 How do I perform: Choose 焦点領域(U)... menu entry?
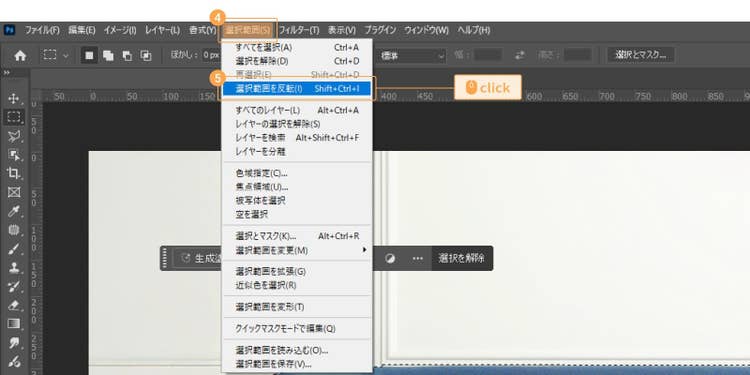click(297, 187)
